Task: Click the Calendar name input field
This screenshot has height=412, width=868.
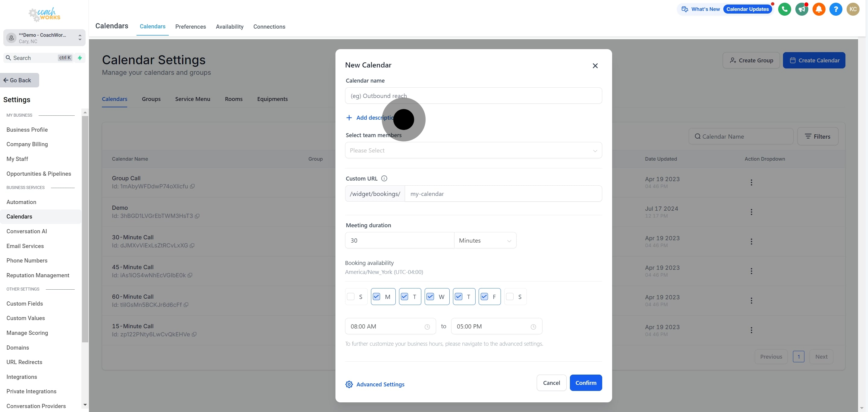Action: coord(473,96)
